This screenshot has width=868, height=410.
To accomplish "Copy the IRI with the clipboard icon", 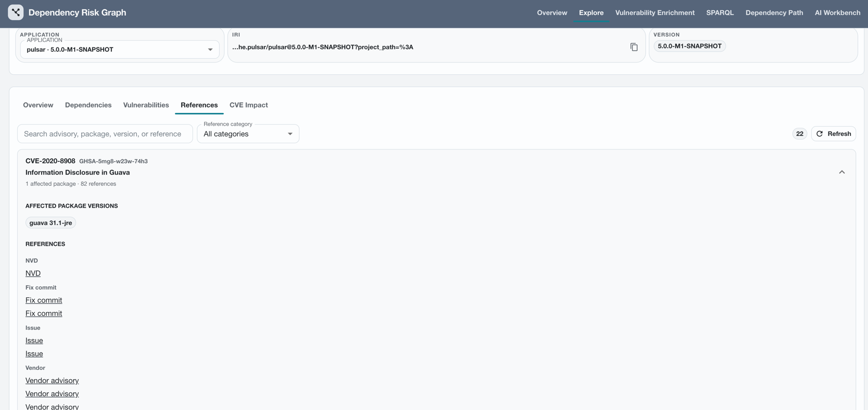I will tap(634, 47).
